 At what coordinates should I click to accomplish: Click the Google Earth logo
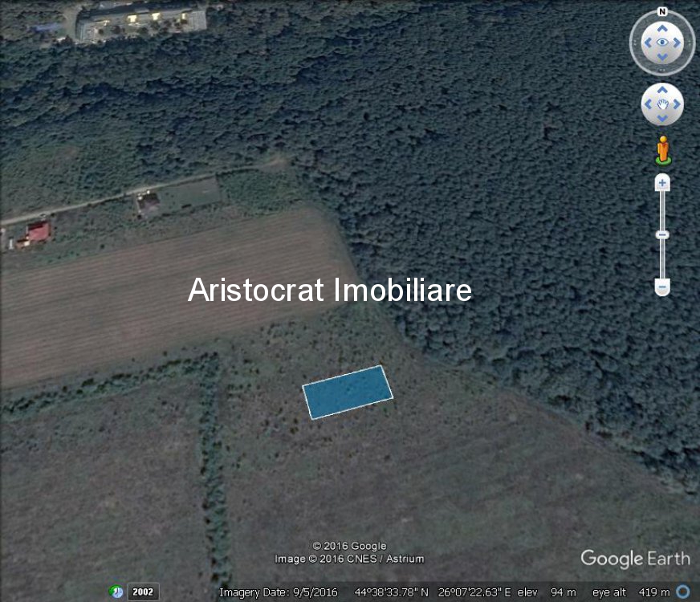pos(635,559)
